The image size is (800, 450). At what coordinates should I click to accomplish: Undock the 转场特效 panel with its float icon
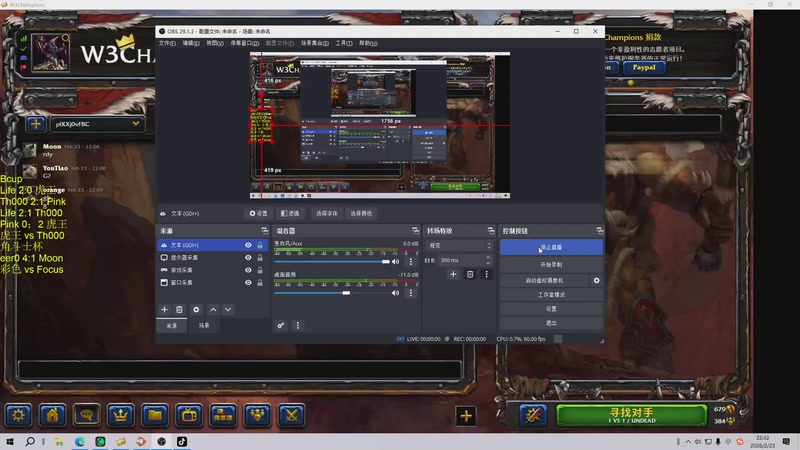491,231
